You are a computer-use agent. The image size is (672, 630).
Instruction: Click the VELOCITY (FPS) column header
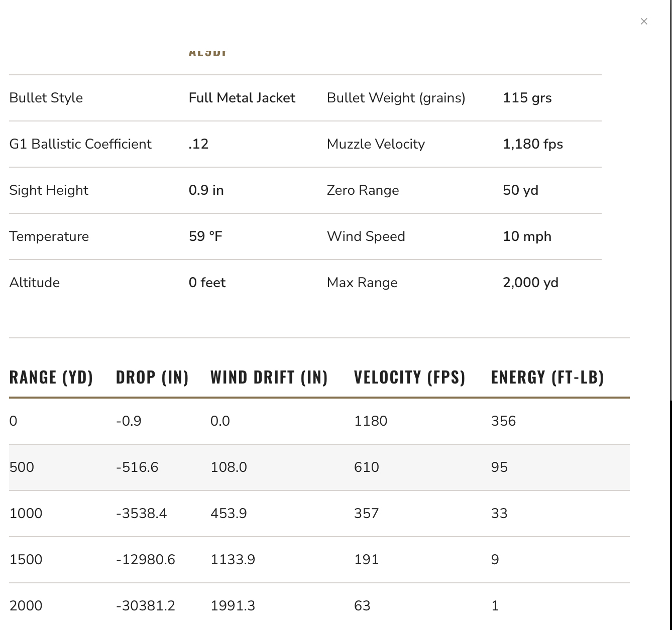click(409, 377)
